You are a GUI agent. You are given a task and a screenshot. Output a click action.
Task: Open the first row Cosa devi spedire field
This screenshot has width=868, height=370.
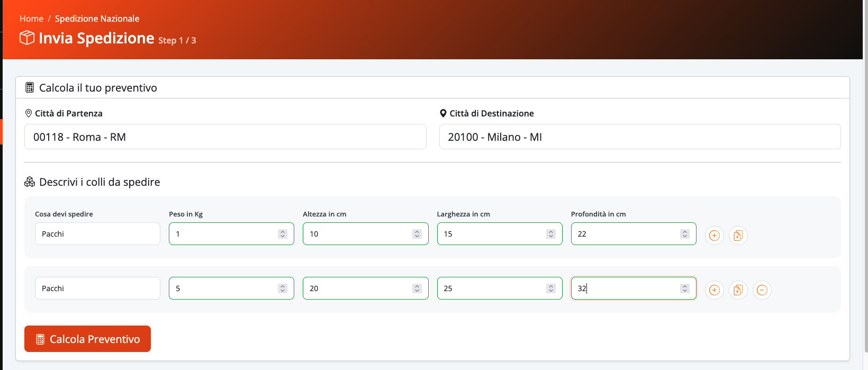(97, 234)
